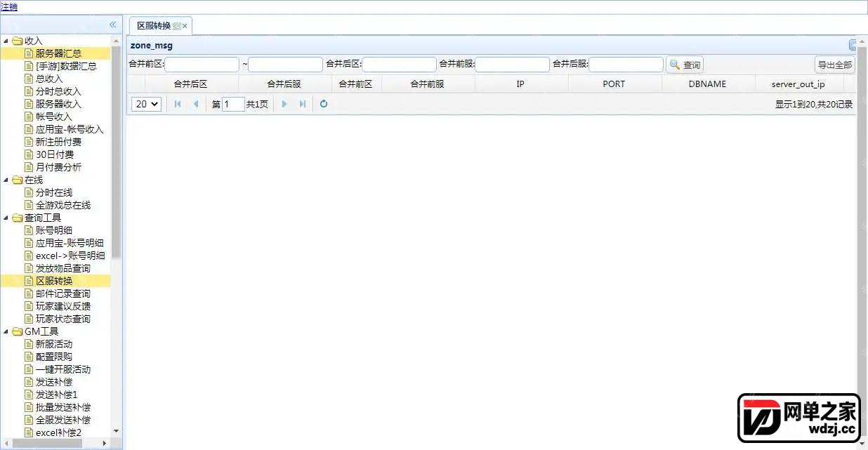Click the page icon beside 账号明细

[29, 230]
